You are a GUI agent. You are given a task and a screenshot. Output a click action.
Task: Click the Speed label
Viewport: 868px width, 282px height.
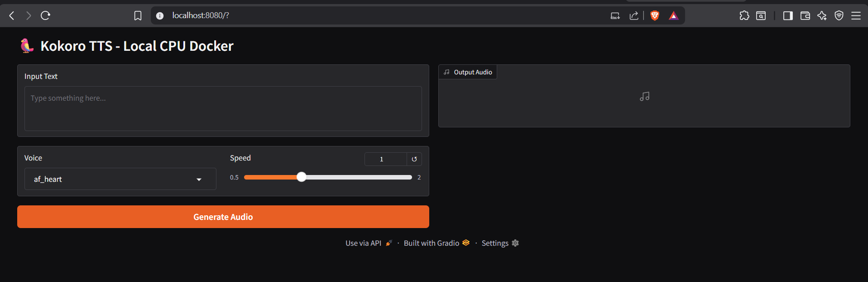pyautogui.click(x=240, y=158)
